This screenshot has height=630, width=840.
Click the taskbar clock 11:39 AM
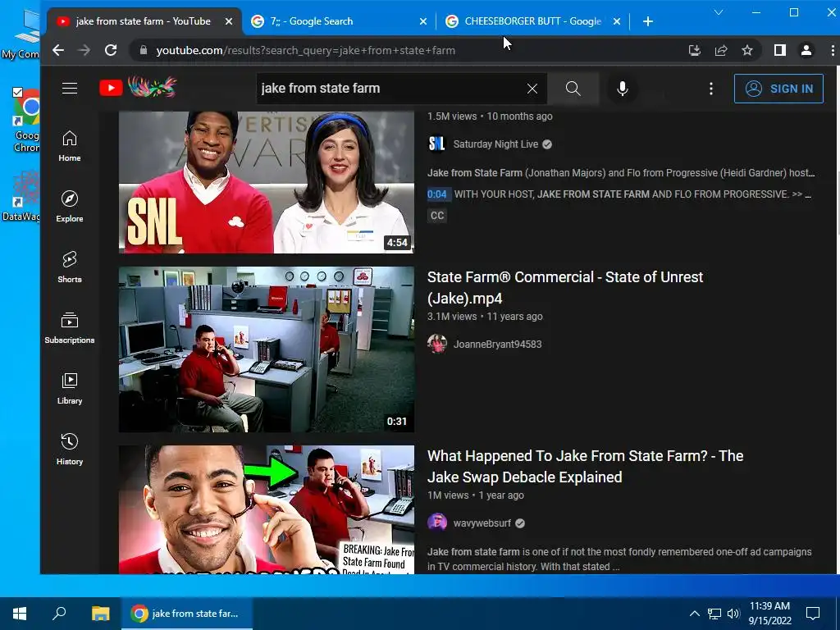(769, 614)
